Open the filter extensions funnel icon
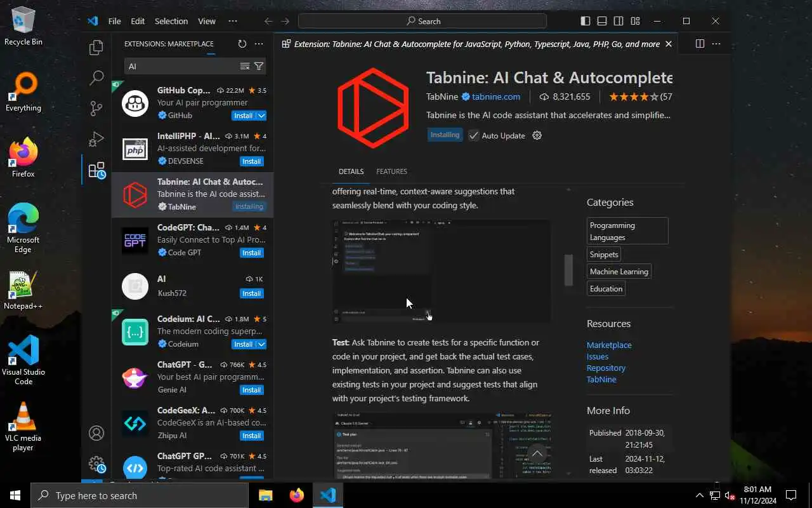The width and height of the screenshot is (812, 508). (x=259, y=66)
